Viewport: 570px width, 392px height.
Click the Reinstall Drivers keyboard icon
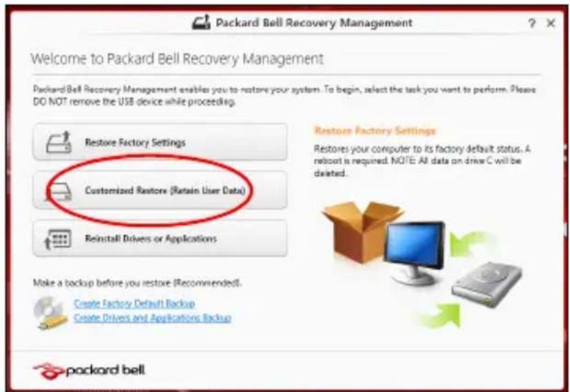click(x=57, y=239)
